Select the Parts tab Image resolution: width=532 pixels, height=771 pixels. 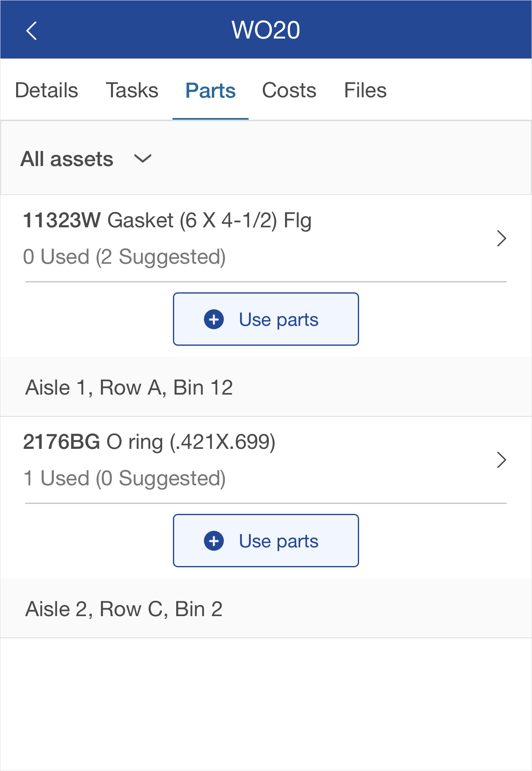coord(211,90)
